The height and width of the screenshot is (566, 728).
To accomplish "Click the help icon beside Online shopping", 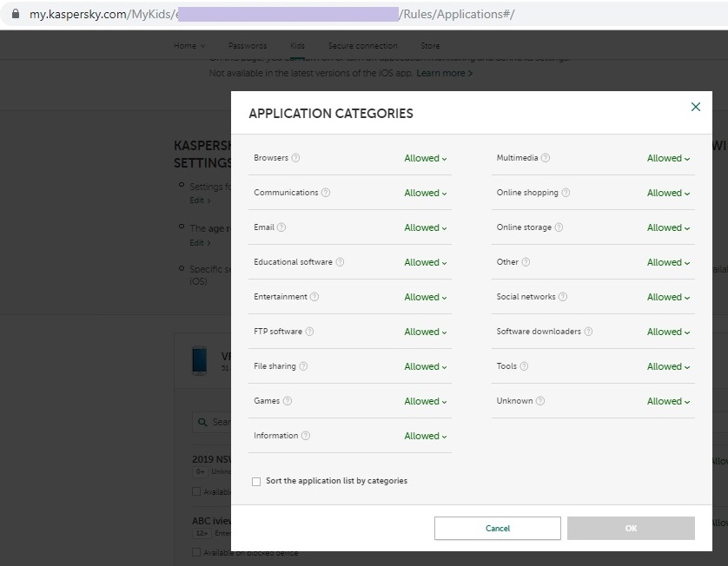I will coord(566,193).
